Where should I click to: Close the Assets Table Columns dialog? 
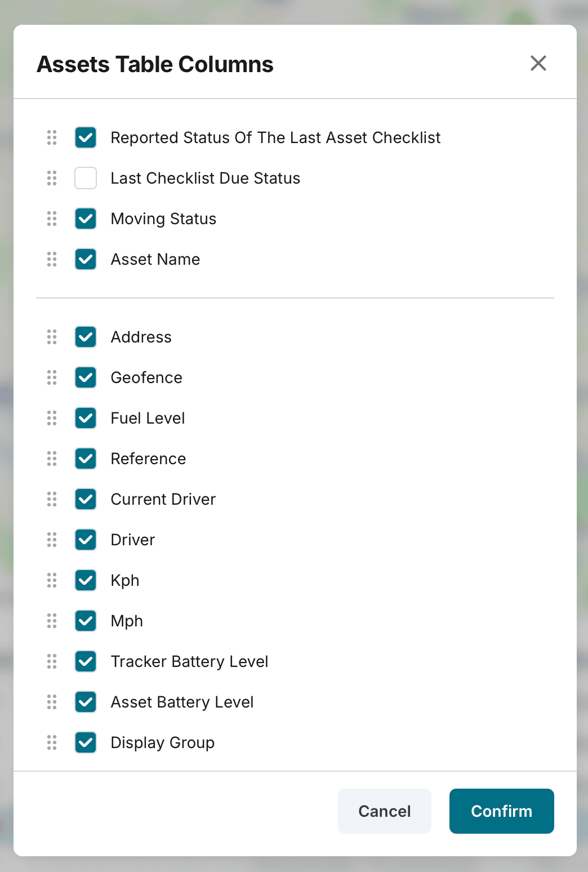click(538, 63)
